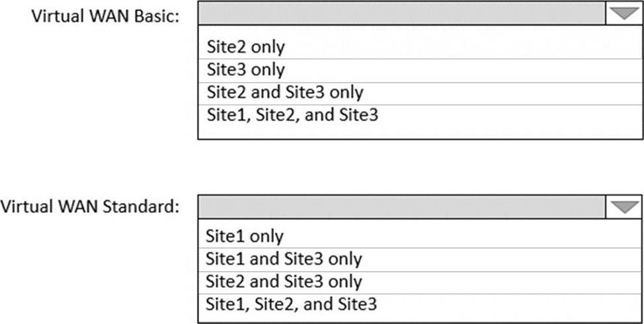Open the Virtual WAN Standard combo box field
This screenshot has width=644, height=324.
click(x=402, y=207)
